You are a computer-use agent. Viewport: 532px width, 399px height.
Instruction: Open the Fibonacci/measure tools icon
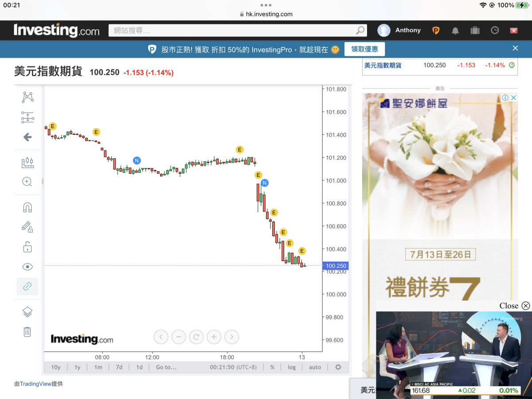[x=27, y=117]
